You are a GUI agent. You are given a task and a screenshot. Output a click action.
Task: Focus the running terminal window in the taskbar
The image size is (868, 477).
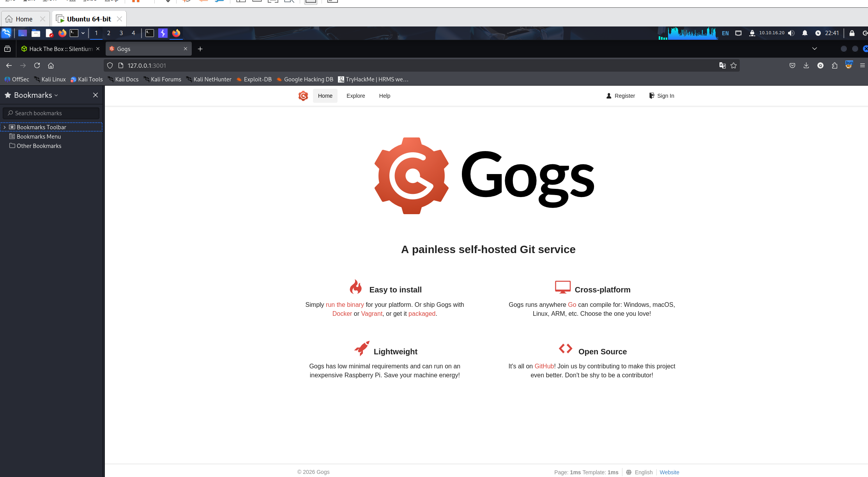tap(150, 33)
